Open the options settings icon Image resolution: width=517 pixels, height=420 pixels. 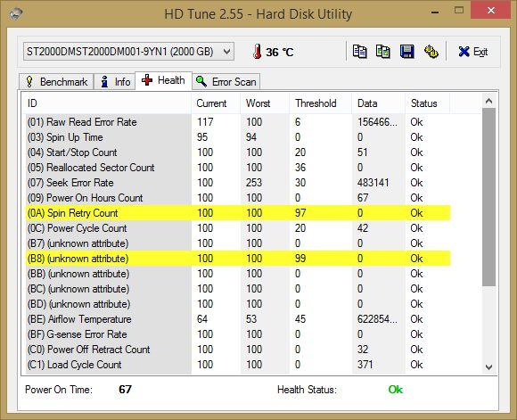(x=431, y=52)
